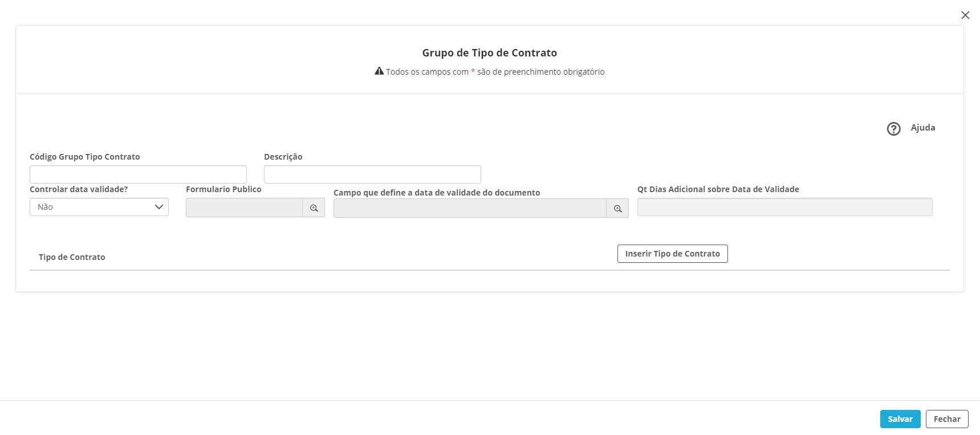Click the Grupo de Tipo de Contrato title
Viewport: 980px width, 435px height.
click(489, 53)
